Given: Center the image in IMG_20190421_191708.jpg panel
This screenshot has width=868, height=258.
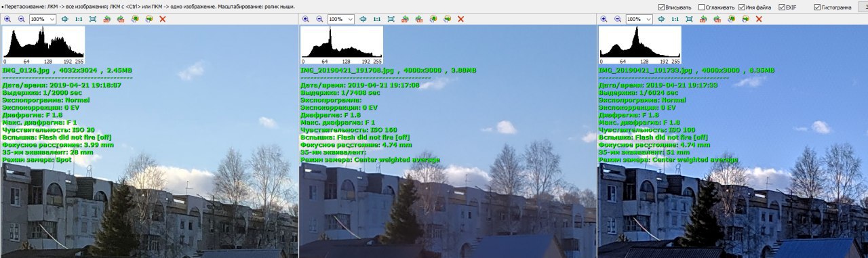Looking at the screenshot, I should (363, 19).
